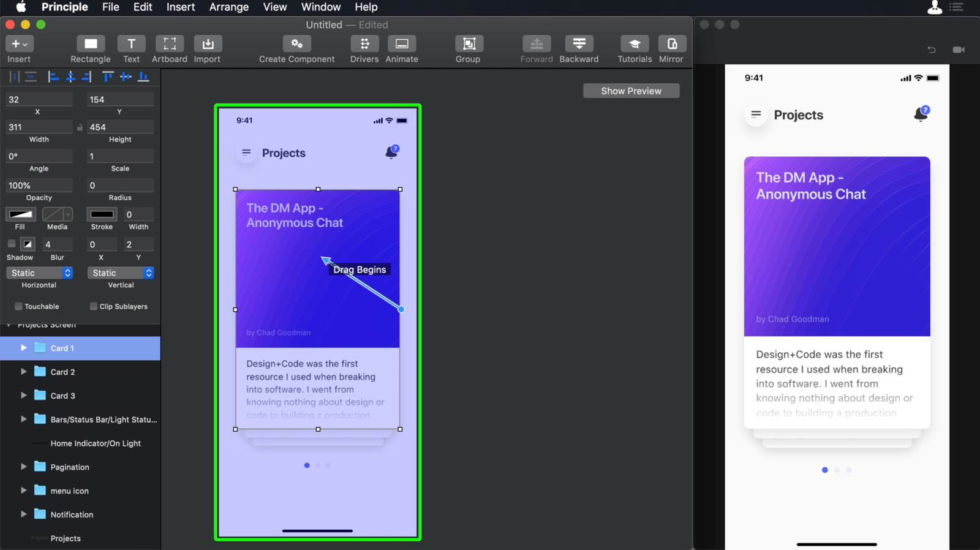Open the Horizontal Static dropdown
The width and height of the screenshot is (980, 550).
click(40, 273)
